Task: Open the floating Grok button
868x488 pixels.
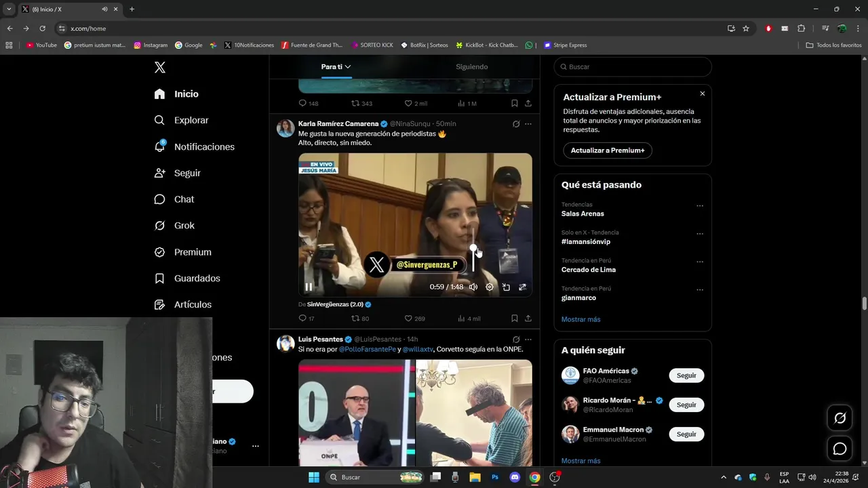Action: 840,418
